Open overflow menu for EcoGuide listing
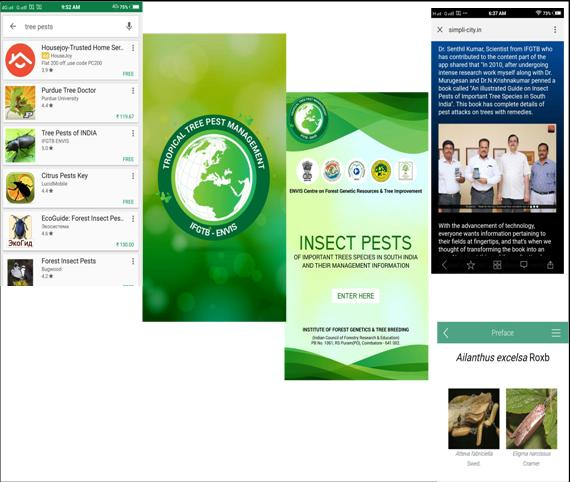570x482 pixels. point(133,218)
